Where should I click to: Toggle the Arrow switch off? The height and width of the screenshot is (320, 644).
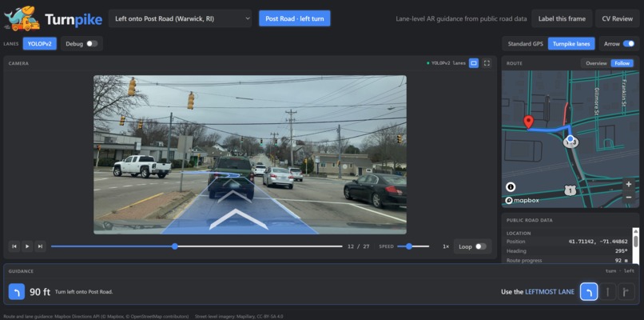(628, 43)
